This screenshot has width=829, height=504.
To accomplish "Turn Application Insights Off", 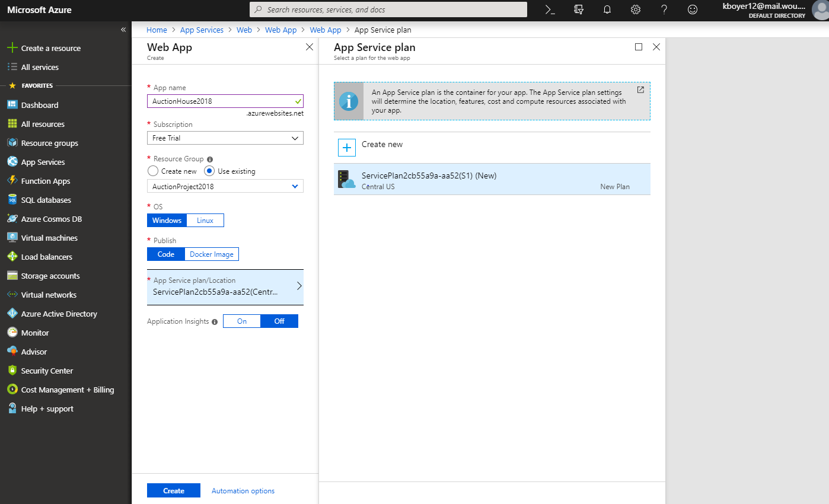I will pos(279,321).
